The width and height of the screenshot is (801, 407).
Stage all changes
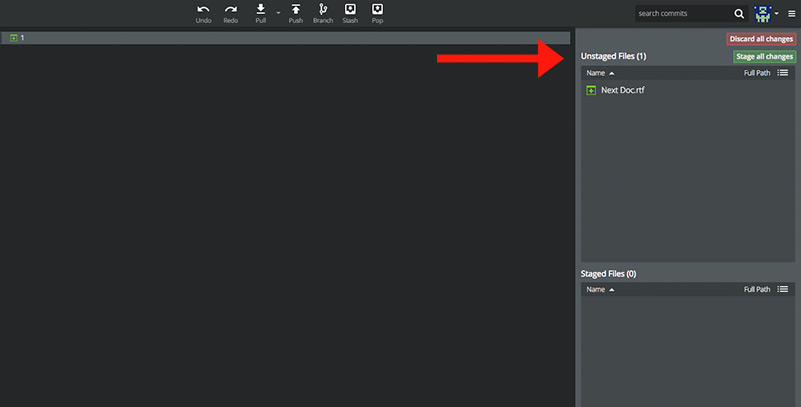click(x=764, y=57)
